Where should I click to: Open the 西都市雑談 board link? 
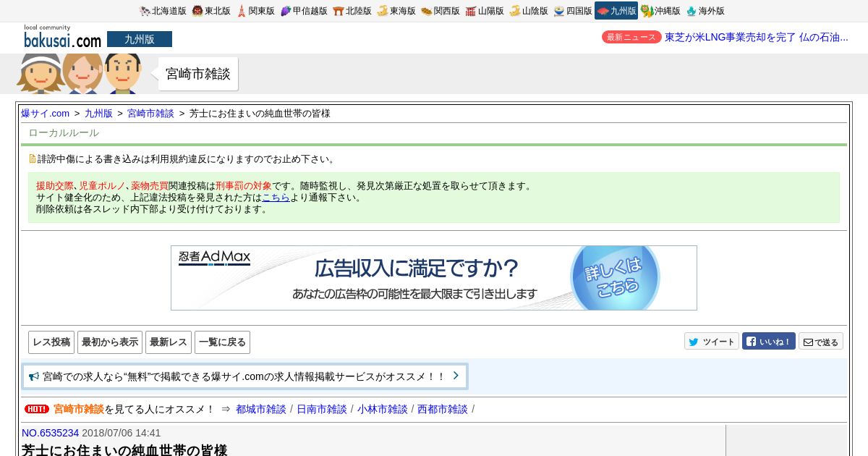(x=443, y=409)
